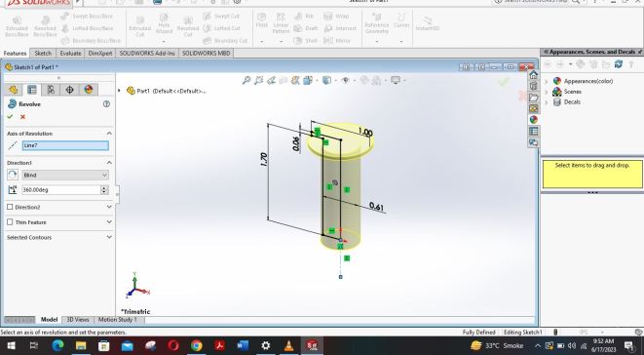Screen dimensions: 644x355
Task: Open Hide/Show Items eye icon
Action: pos(346,80)
